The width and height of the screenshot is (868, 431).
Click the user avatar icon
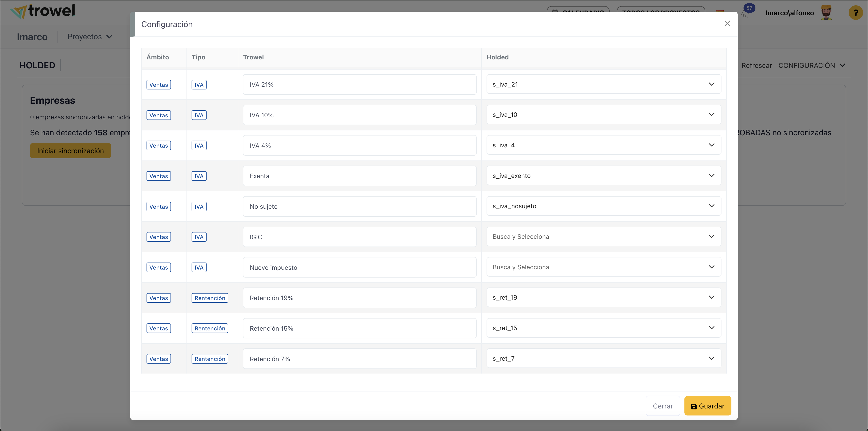[826, 13]
